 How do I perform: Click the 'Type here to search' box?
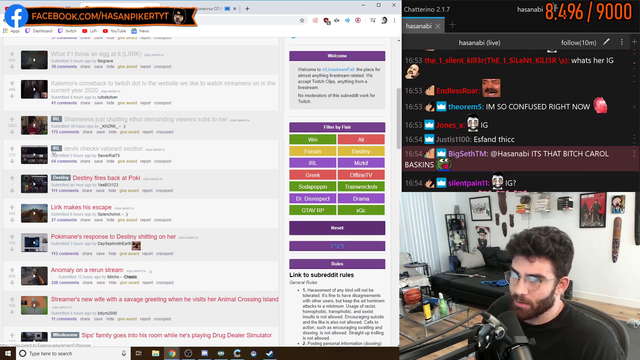pos(73,353)
